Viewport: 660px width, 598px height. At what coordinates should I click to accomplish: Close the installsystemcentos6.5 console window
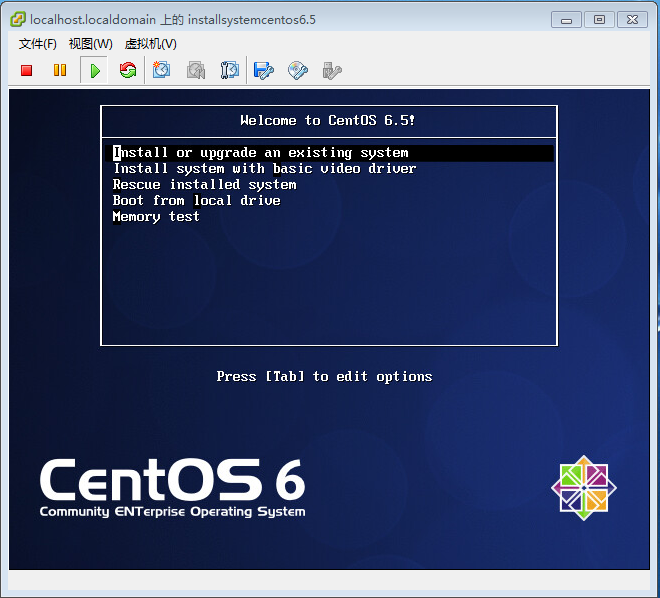tap(632, 20)
